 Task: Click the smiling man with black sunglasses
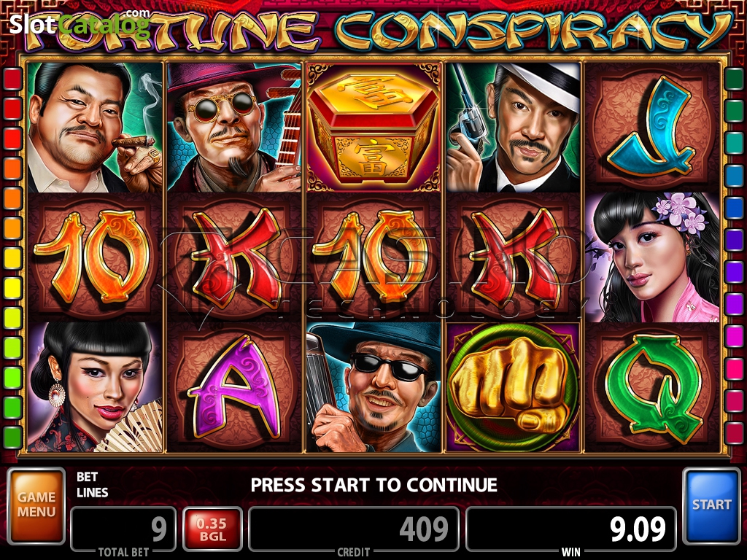(x=374, y=387)
